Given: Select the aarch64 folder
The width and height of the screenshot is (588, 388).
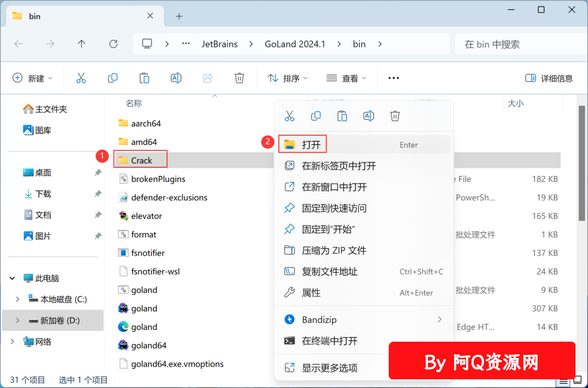Looking at the screenshot, I should (x=139, y=123).
